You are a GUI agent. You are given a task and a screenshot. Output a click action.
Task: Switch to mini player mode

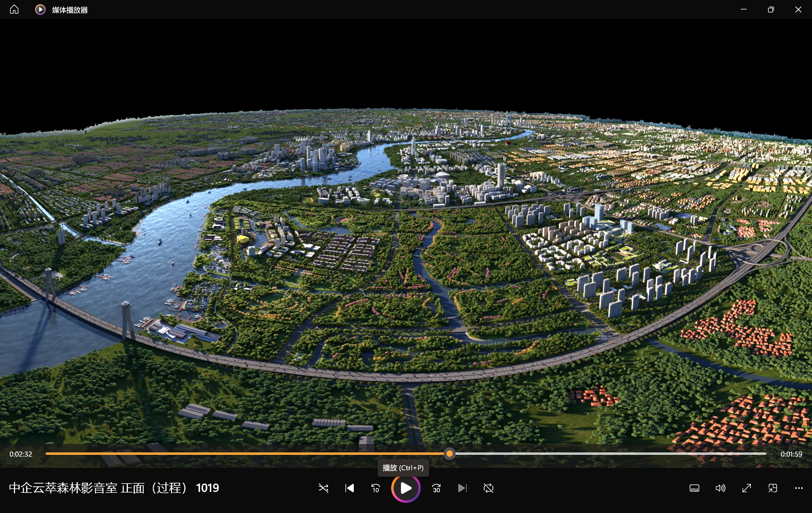(773, 488)
